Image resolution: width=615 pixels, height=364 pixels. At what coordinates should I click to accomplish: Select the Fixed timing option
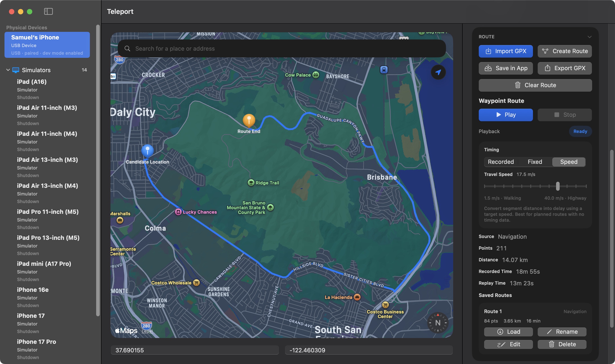535,162
